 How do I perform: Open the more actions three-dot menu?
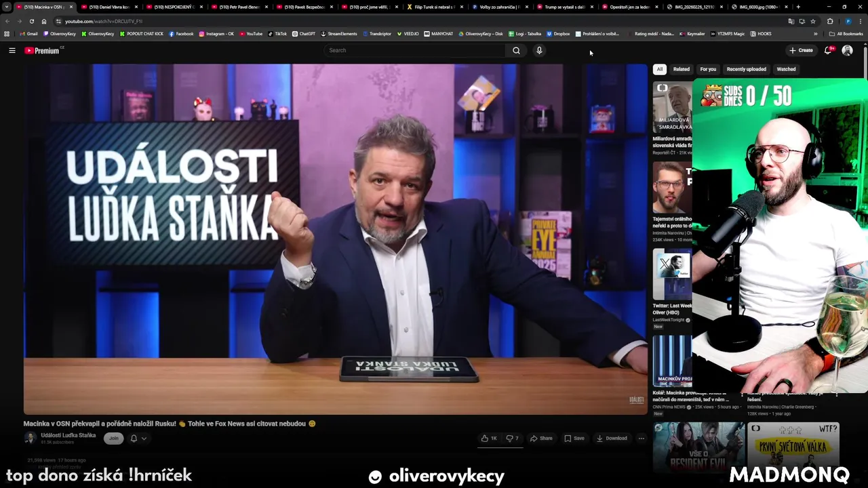[641, 439]
